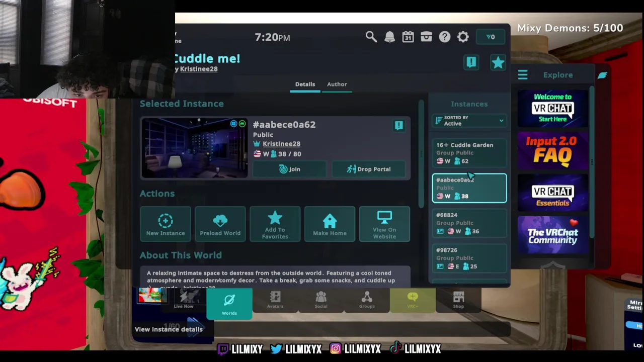The width and height of the screenshot is (644, 362).
Task: Add world to Favorites
Action: 275,224
